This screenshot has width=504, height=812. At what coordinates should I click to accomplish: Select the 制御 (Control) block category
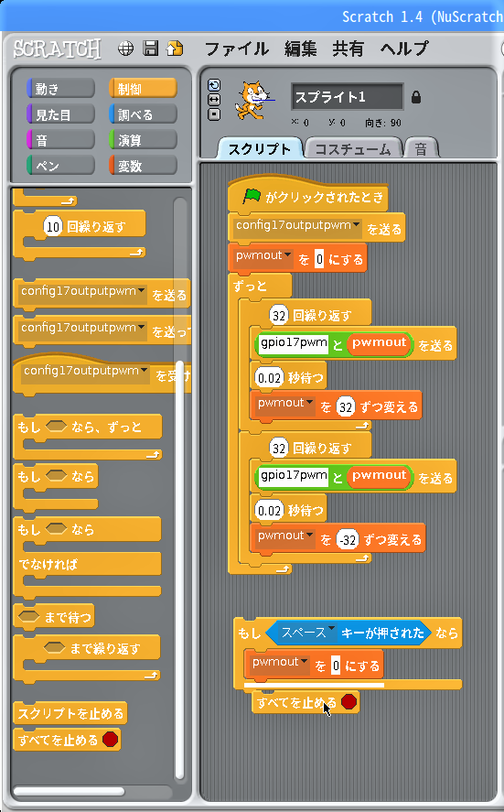pyautogui.click(x=143, y=89)
